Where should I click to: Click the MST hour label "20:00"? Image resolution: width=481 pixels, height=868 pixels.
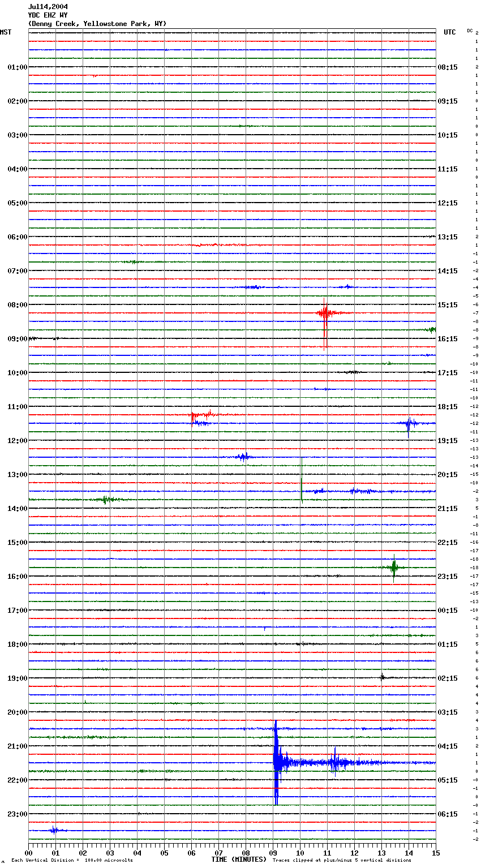18,712
